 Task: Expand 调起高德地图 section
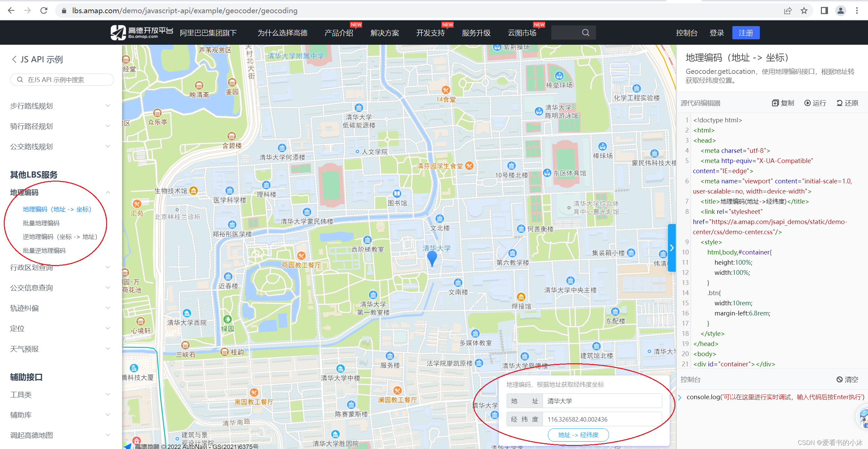pos(60,435)
